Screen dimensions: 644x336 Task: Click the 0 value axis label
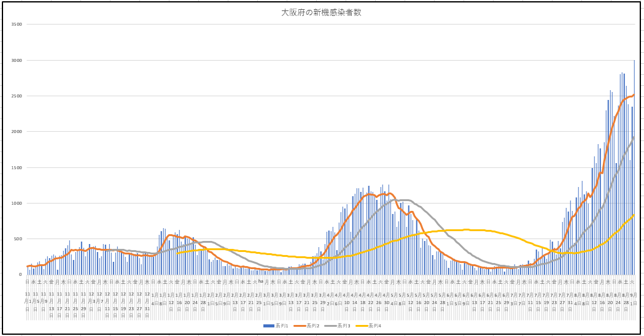point(21,275)
